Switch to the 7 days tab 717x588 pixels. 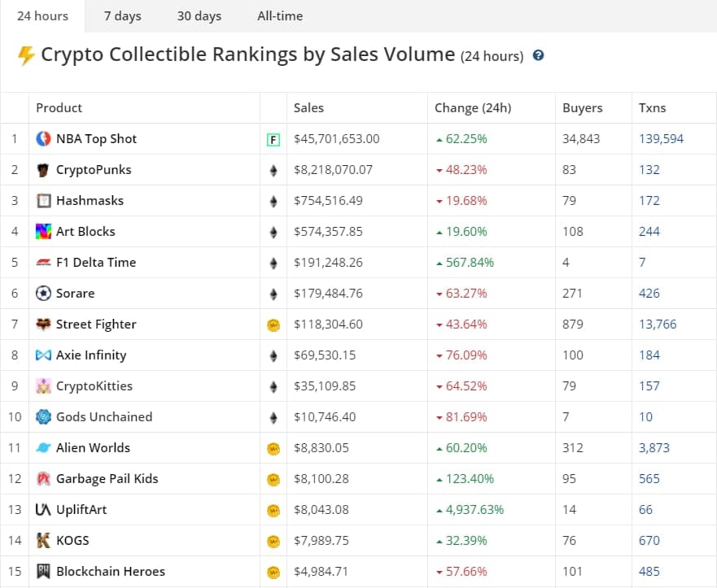click(122, 16)
